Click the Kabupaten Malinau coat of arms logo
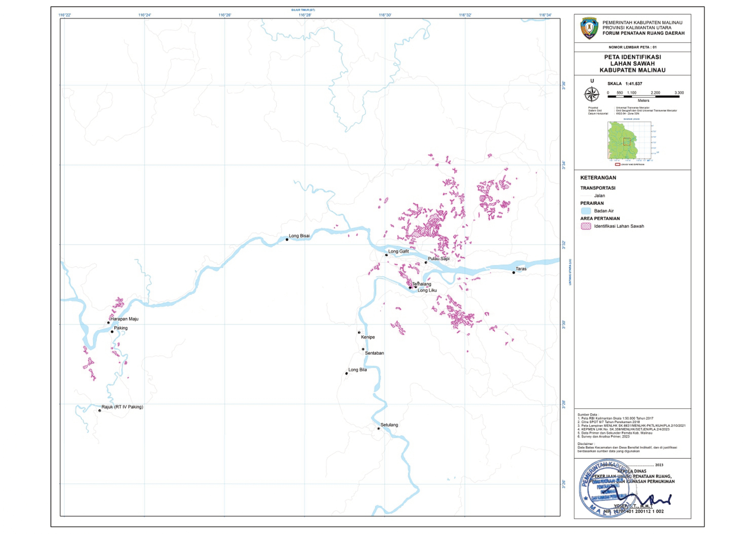756x534 pixels. pyautogui.click(x=589, y=28)
